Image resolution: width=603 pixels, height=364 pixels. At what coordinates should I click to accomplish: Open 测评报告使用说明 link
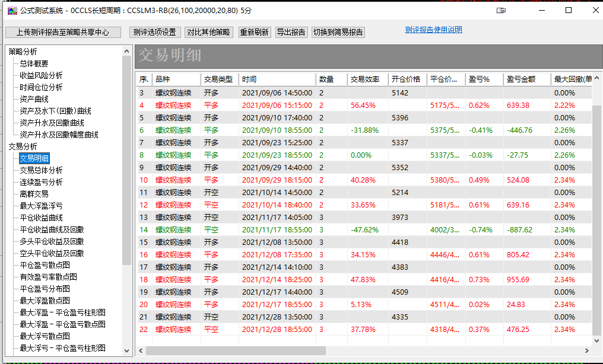point(433,30)
